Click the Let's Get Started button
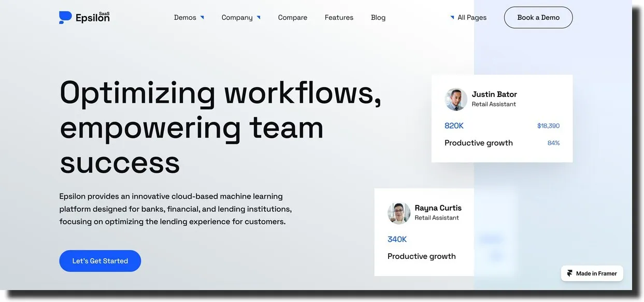 (100, 261)
